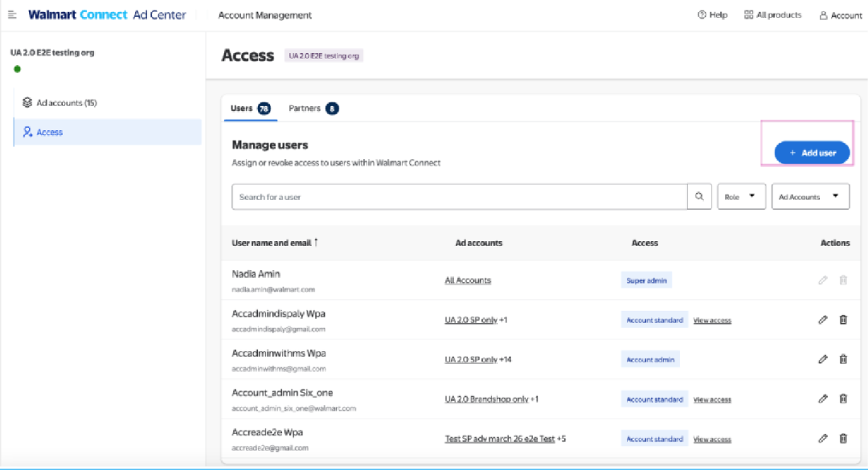Select the Users tab

[x=250, y=108]
